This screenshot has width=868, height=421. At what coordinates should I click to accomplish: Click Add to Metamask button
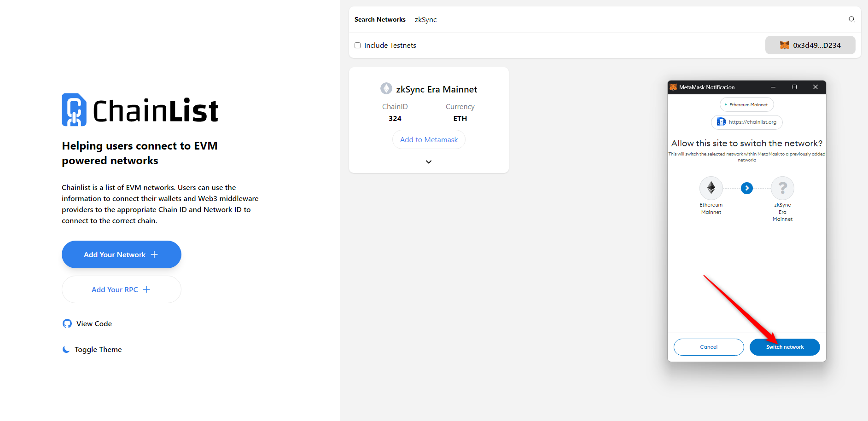(x=429, y=140)
